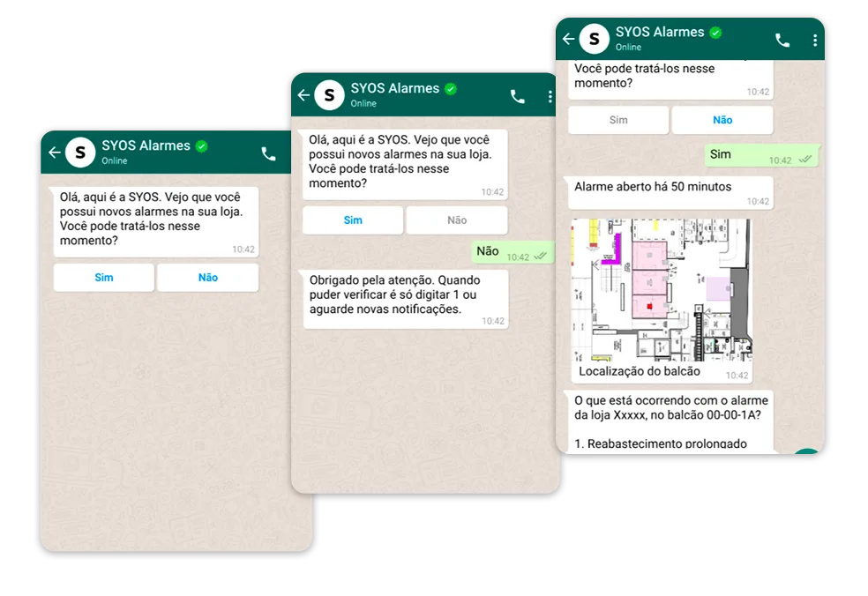
Task: Click 'Online' status in left chat header
Action: 114,161
